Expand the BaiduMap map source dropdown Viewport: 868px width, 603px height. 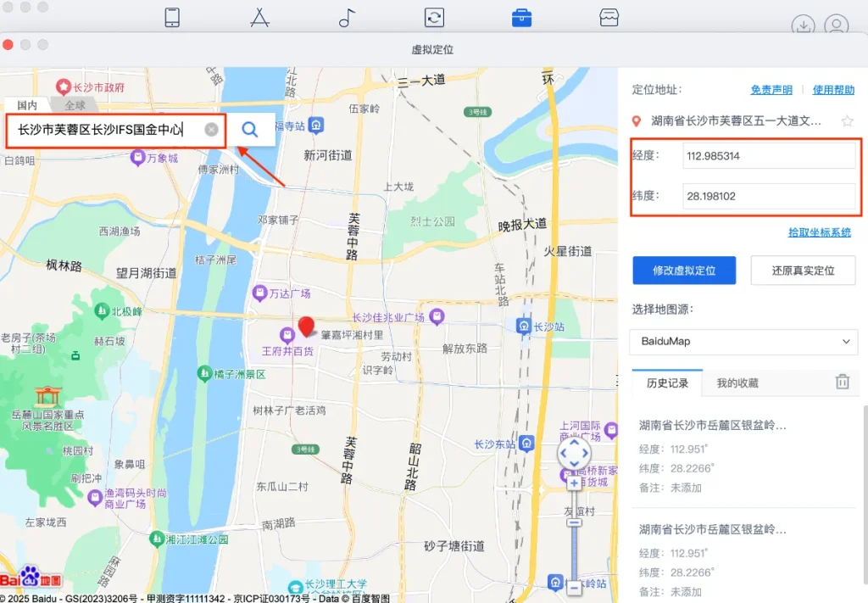pyautogui.click(x=743, y=341)
